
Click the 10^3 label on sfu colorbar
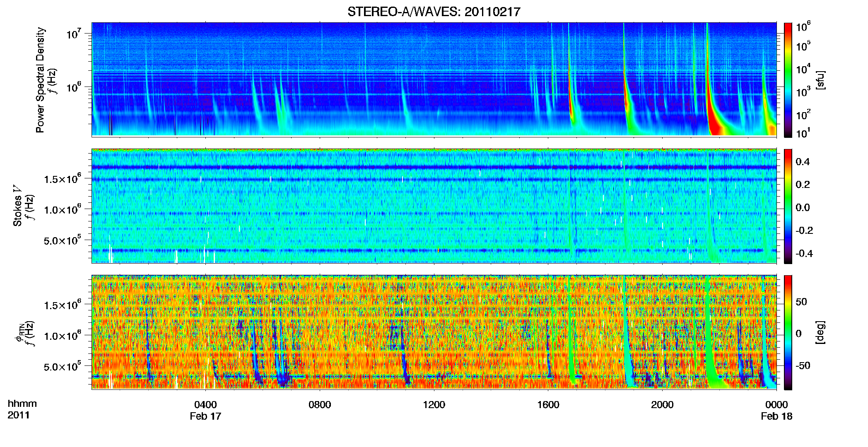(803, 92)
